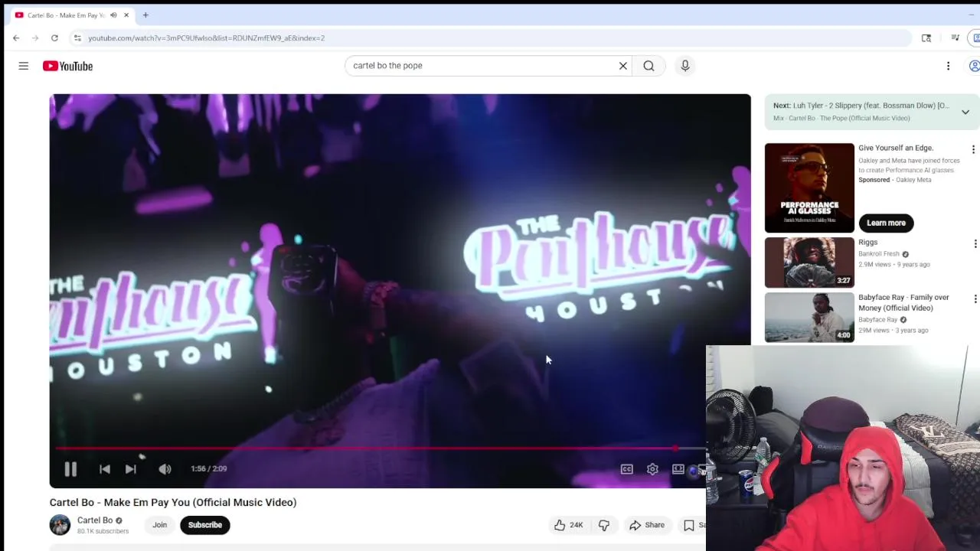This screenshot has height=551, width=980.
Task: Expand the mix playlist panel chevron
Action: (x=965, y=112)
